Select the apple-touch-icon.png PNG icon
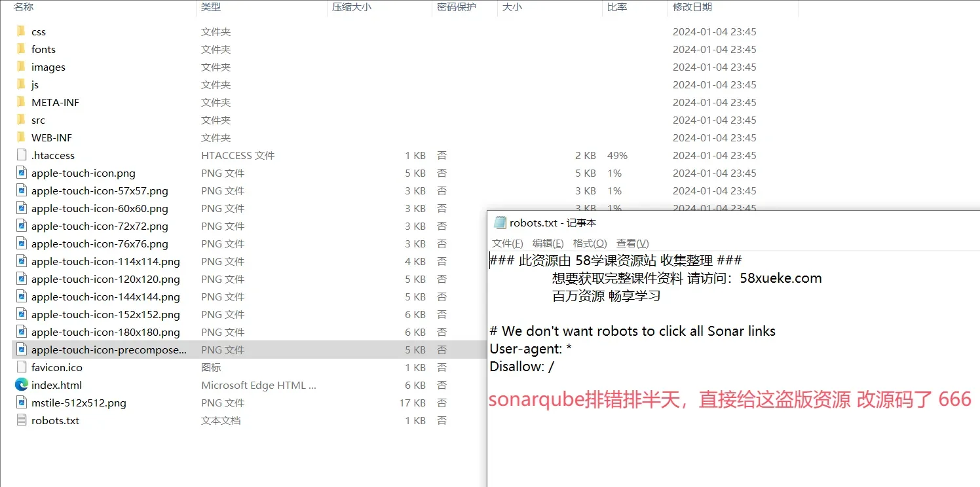This screenshot has width=980, height=487. (x=20, y=173)
